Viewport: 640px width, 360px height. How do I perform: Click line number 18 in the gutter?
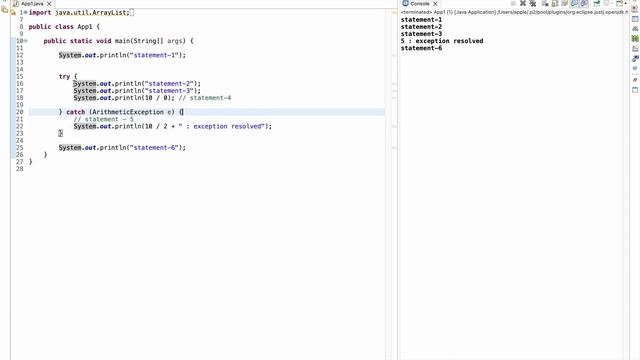click(x=20, y=98)
